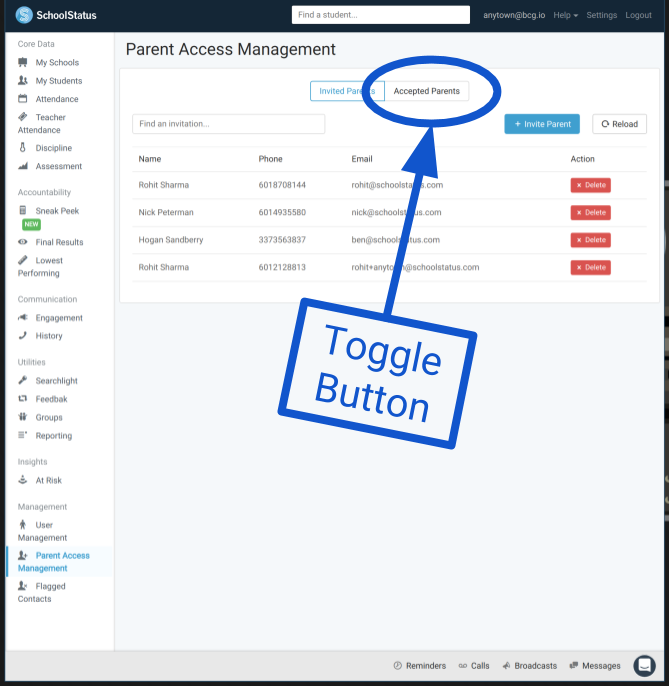Image resolution: width=669 pixels, height=686 pixels.
Task: Select the Invited Parents toggle
Action: tap(346, 91)
